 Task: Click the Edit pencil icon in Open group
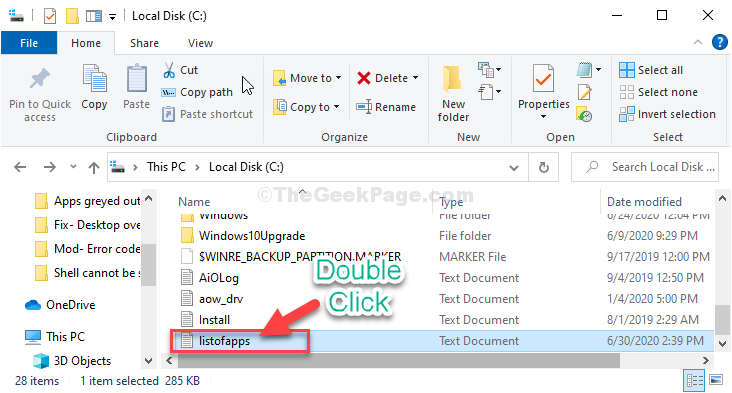click(x=584, y=92)
